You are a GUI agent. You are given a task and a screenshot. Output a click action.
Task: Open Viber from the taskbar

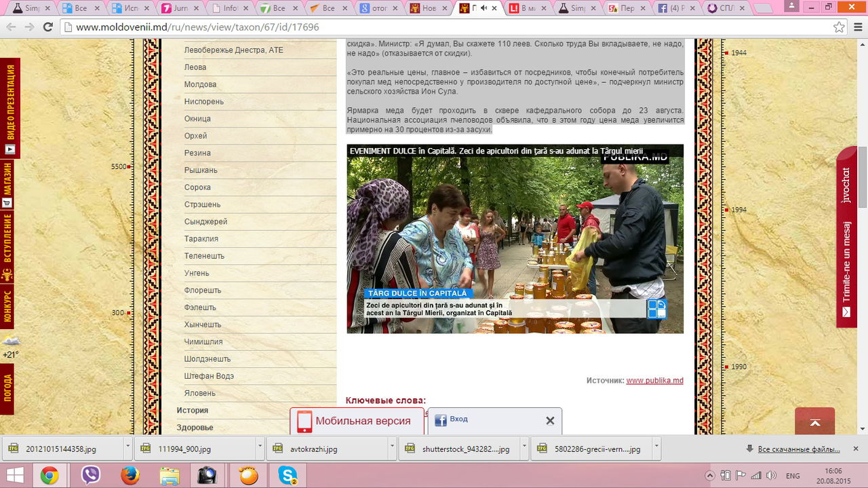[90, 475]
